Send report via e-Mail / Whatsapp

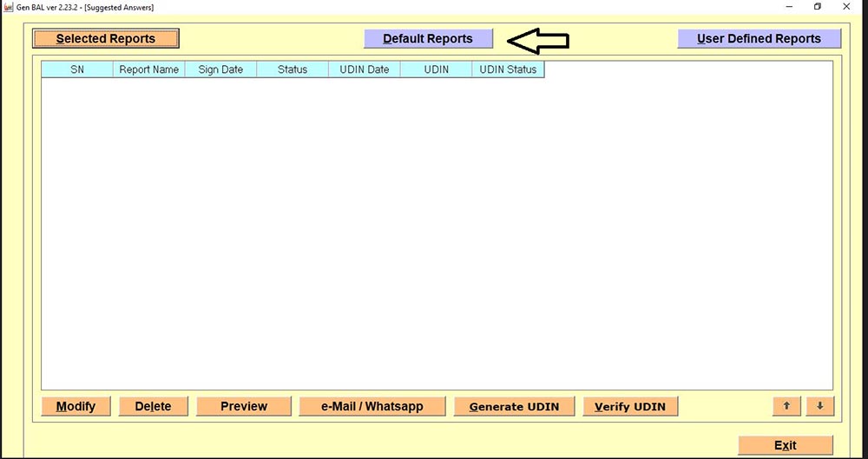pos(372,406)
